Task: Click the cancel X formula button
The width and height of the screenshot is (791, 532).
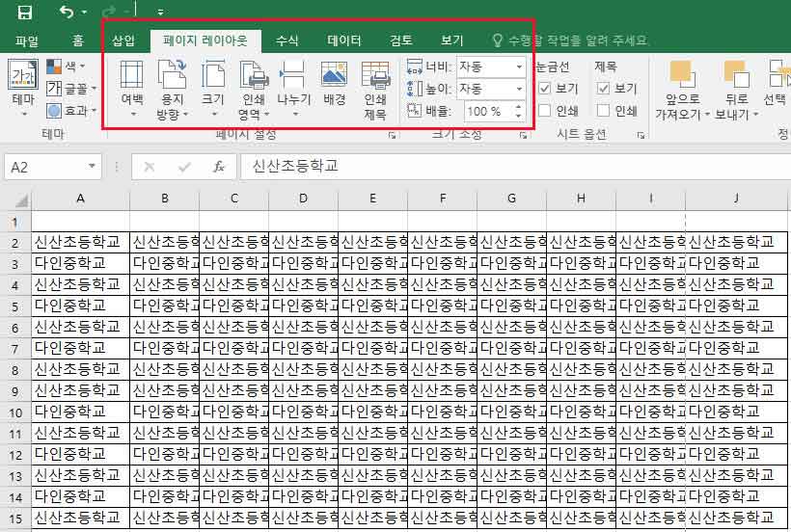Action: tap(149, 167)
